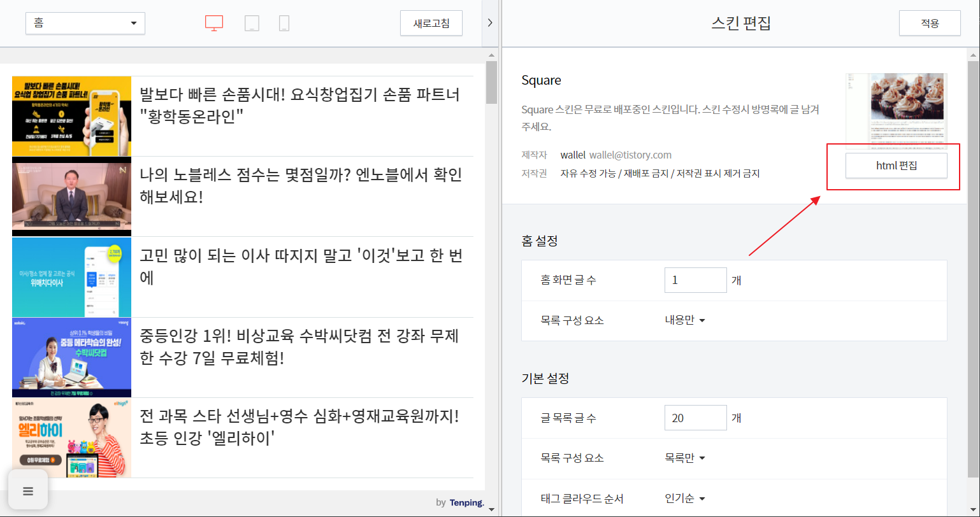Open the 엔노블 ad thumbnail
Viewport: 980px width, 517px height.
coord(71,197)
